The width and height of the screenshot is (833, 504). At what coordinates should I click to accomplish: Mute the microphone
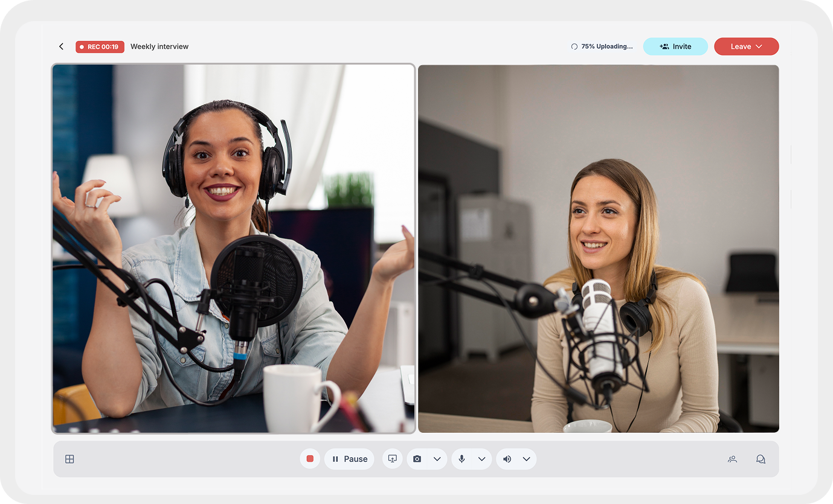462,459
